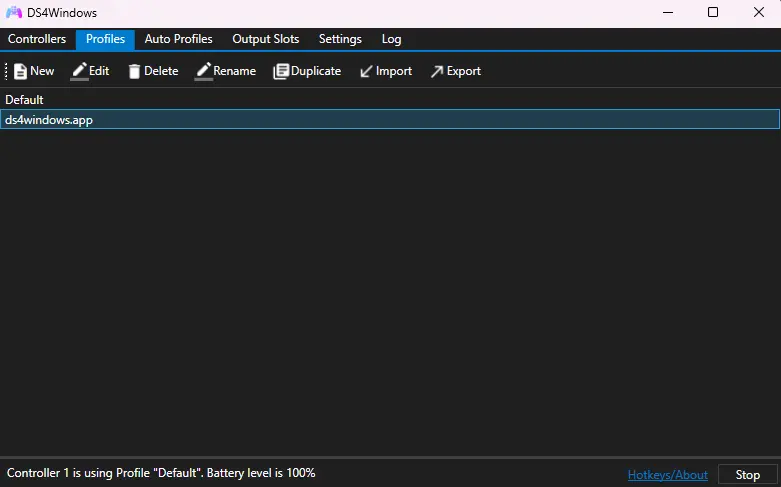The image size is (781, 487).
Task: Click the Stop button
Action: pyautogui.click(x=748, y=475)
